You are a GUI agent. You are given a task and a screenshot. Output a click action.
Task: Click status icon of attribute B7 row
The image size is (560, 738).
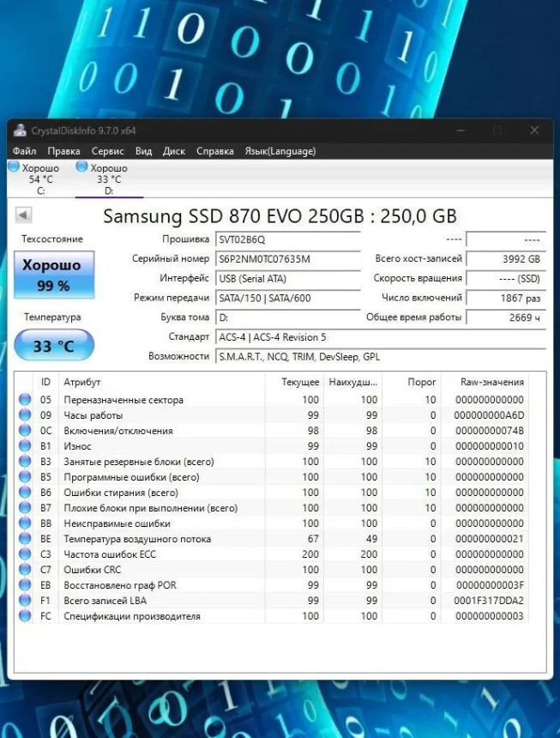pyautogui.click(x=25, y=508)
